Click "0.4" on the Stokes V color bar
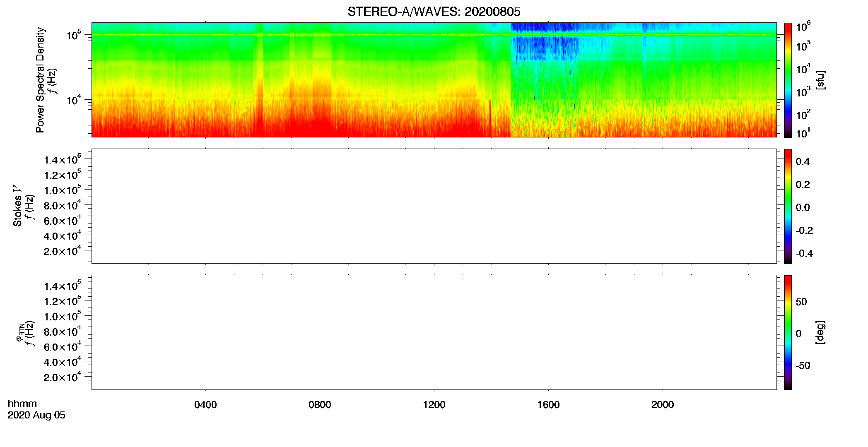This screenshot has width=868, height=447. pos(803,162)
